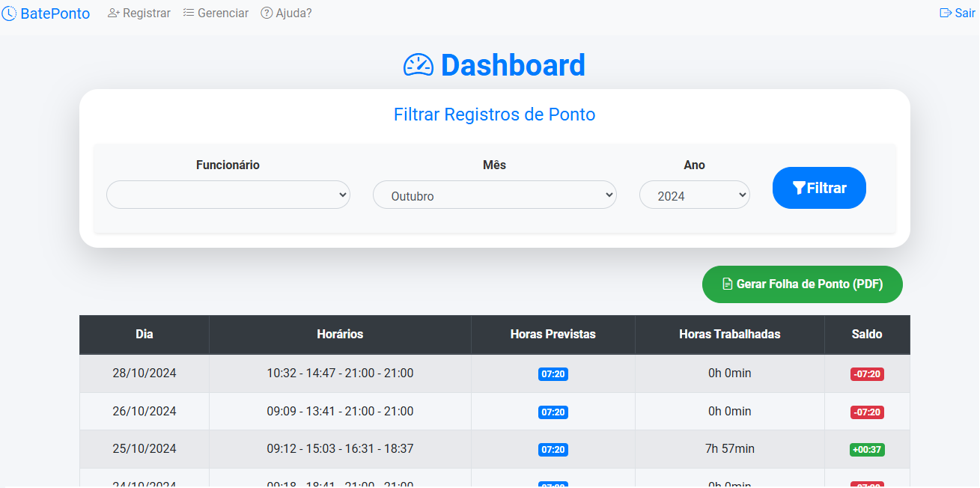Click the Mês field label
This screenshot has height=488, width=980.
(x=495, y=165)
